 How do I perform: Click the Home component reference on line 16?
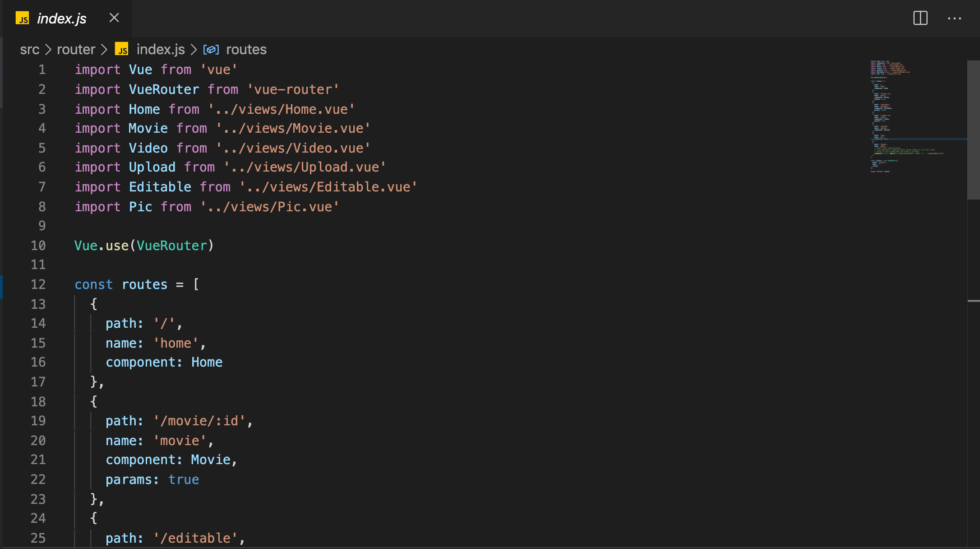207,362
